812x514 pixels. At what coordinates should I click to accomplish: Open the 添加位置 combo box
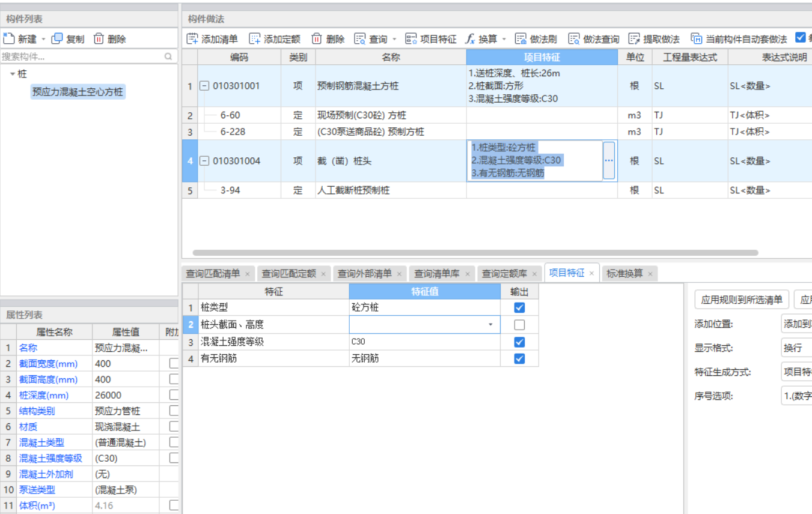(796, 324)
